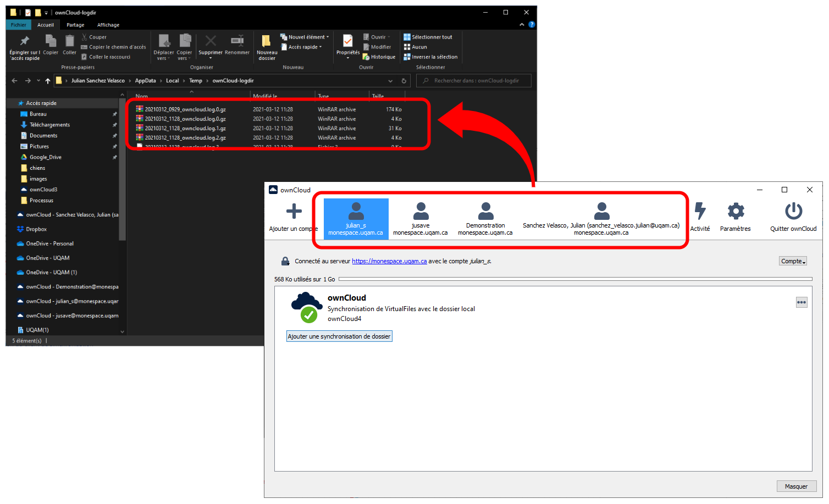Open the Nouvel élément dropdown
This screenshot has width=829, height=504.
click(305, 37)
